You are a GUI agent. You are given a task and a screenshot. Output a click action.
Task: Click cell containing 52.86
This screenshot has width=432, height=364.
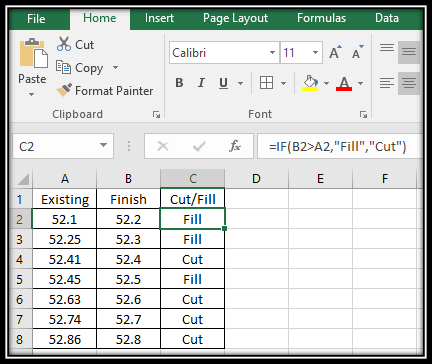(65, 339)
